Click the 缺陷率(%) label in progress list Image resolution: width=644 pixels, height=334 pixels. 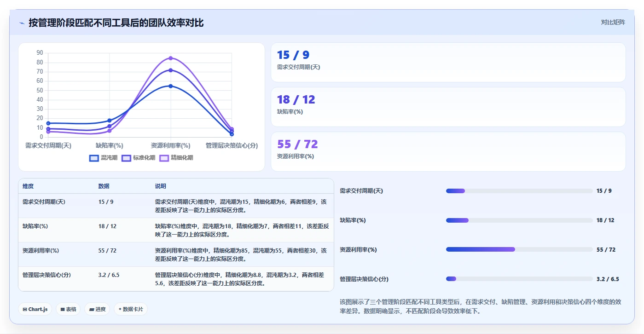click(x=353, y=220)
